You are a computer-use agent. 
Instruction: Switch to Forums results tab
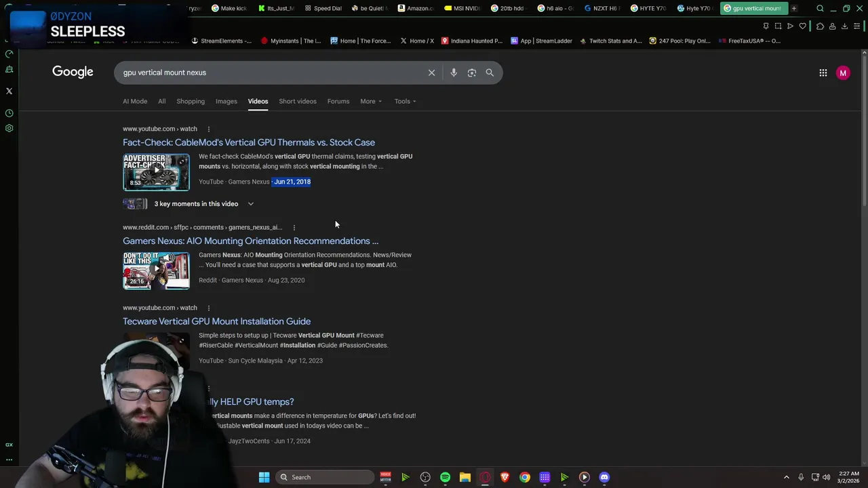point(338,101)
